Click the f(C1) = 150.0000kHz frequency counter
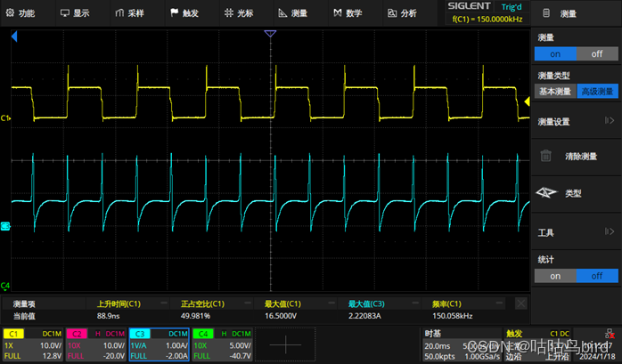 click(487, 19)
